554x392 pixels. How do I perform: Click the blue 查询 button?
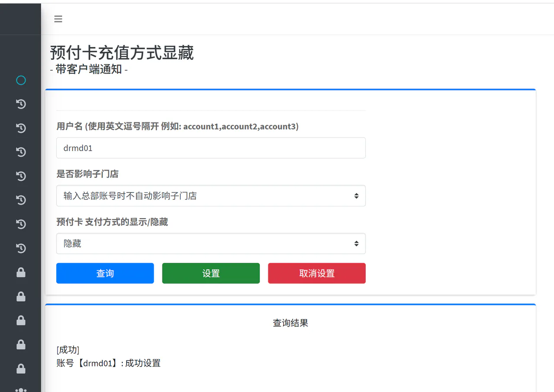tap(105, 273)
